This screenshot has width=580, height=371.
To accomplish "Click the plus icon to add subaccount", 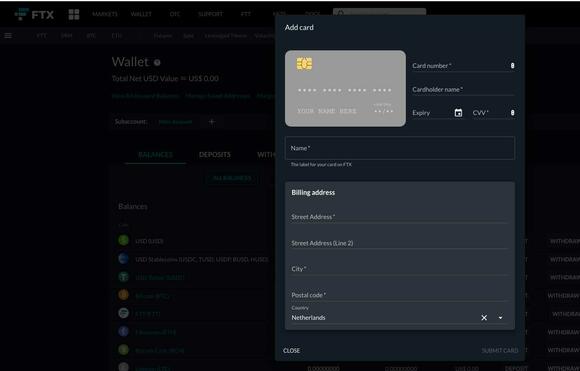I will (212, 122).
